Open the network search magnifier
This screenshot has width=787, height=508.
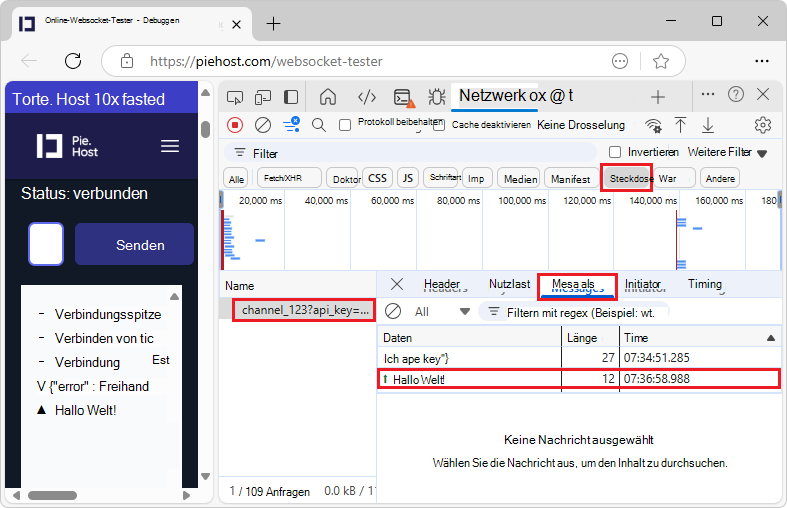click(x=319, y=125)
